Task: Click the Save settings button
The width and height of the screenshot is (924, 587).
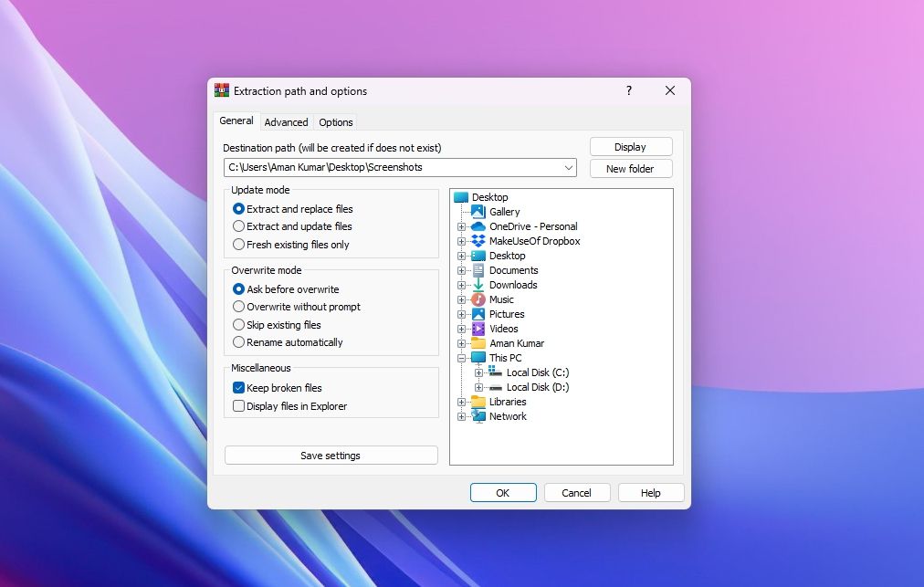Action: pyautogui.click(x=331, y=456)
